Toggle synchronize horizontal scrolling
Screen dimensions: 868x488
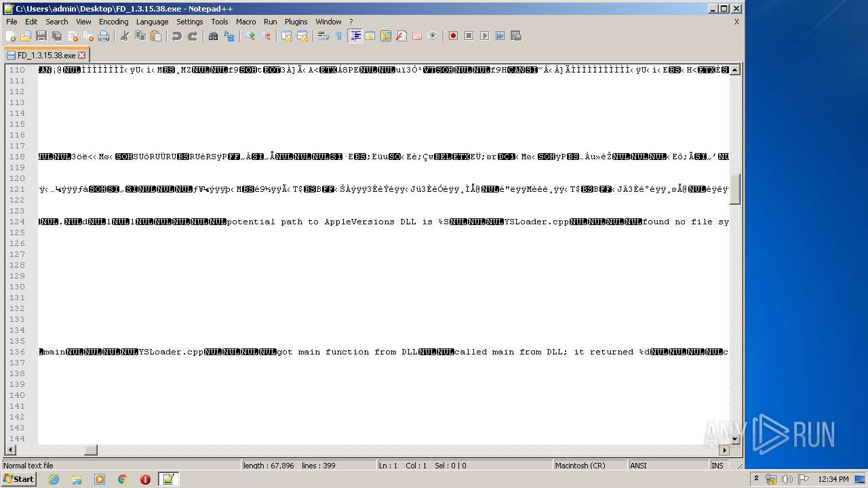(x=302, y=36)
